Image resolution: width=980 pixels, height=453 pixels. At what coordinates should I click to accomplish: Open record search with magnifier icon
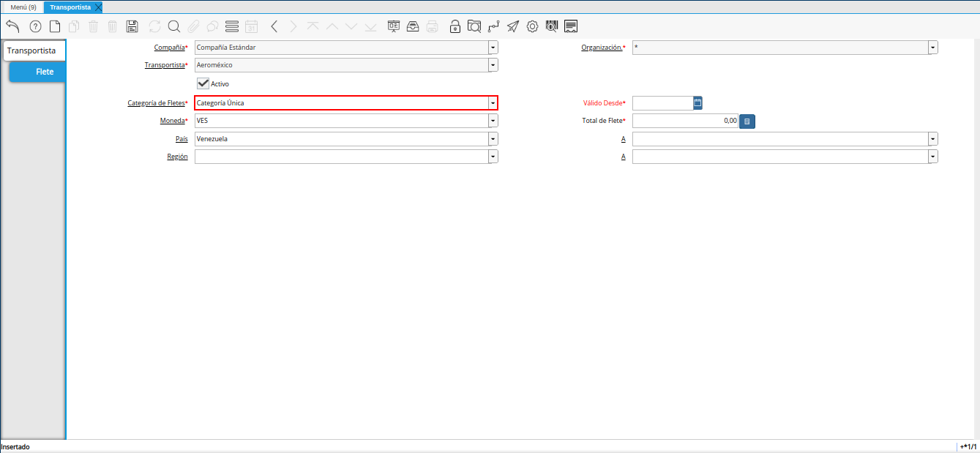click(174, 26)
